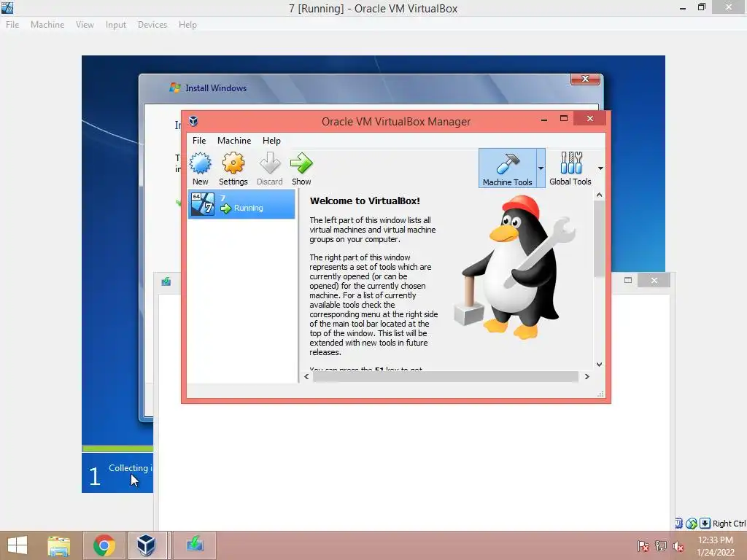
Task: Open Help menu in VirtualBox Manager
Action: pyautogui.click(x=271, y=141)
